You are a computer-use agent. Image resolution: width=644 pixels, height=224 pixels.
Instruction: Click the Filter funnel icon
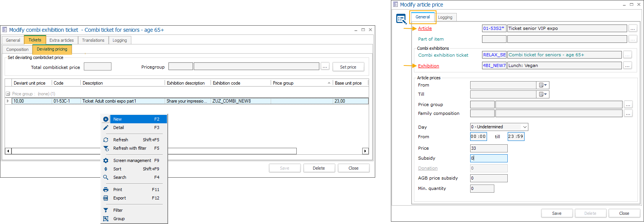point(106,210)
